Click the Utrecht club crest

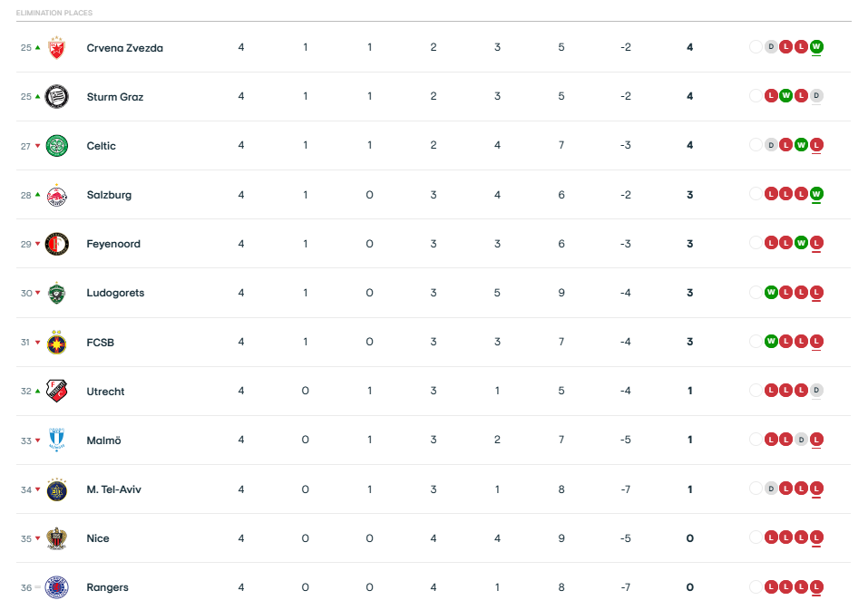point(57,392)
